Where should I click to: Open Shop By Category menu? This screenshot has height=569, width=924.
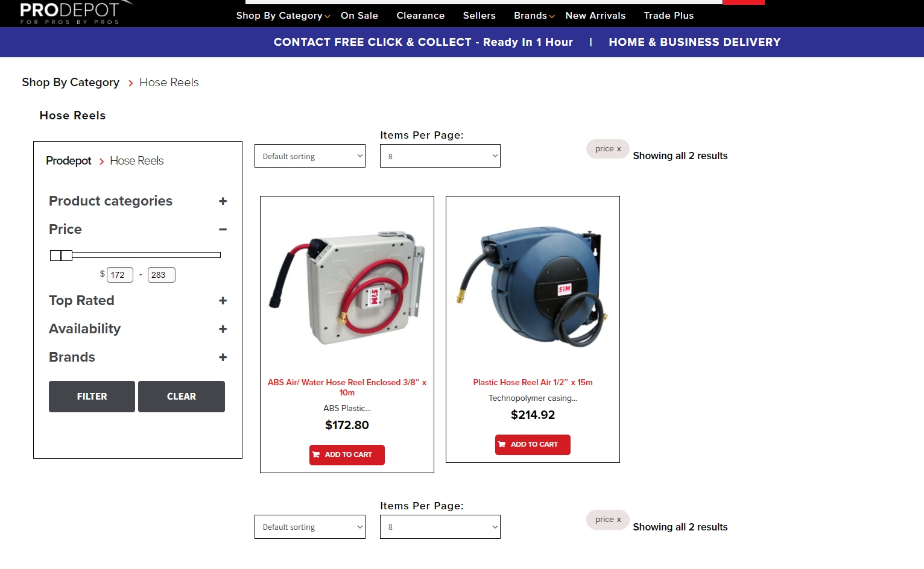[283, 16]
